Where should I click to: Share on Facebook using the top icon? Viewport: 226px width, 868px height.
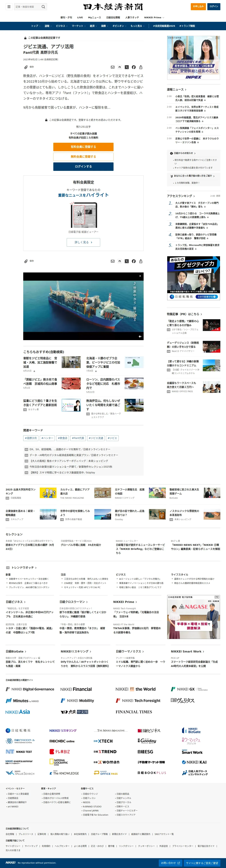point(134,67)
